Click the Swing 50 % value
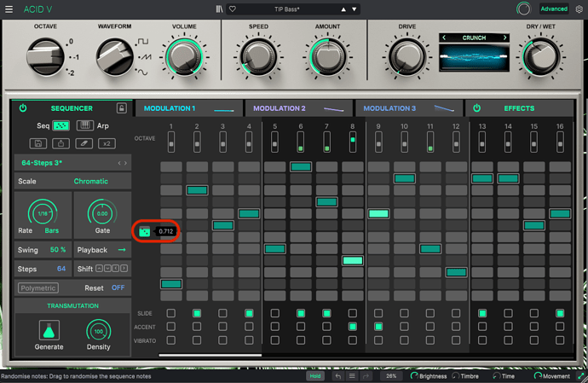This screenshot has height=383, width=588. [58, 250]
